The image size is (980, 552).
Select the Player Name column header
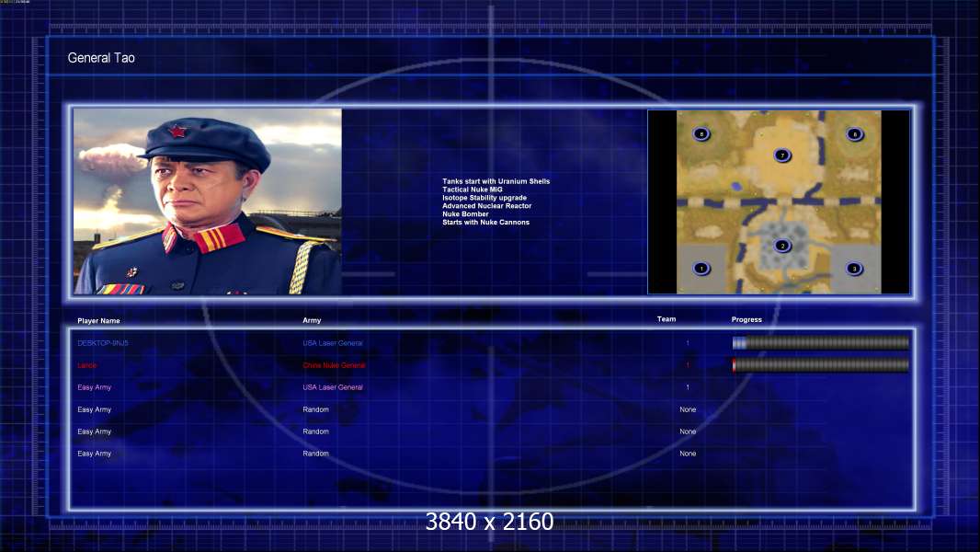98,321
